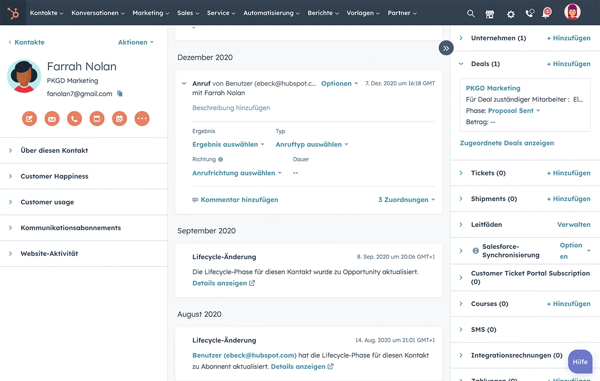Open the user avatar account menu

point(572,12)
